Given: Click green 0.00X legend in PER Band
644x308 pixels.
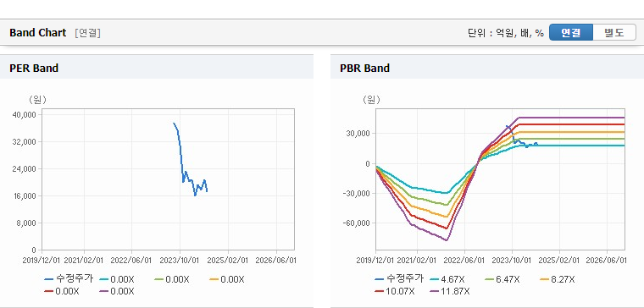Looking at the screenshot, I should click(x=172, y=280).
